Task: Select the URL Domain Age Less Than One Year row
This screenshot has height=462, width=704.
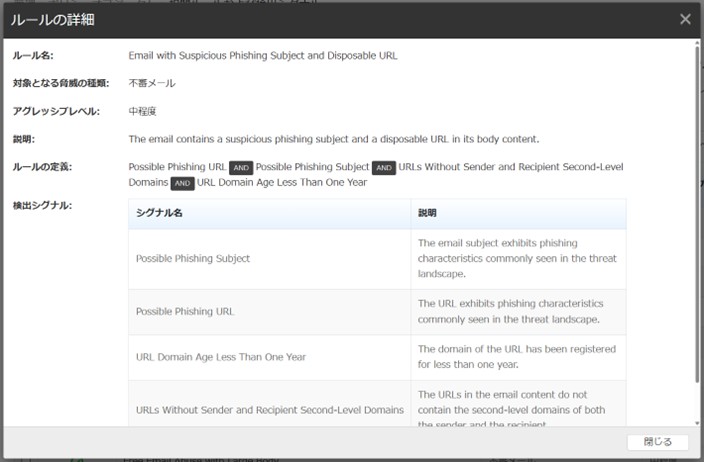Action: click(221, 356)
